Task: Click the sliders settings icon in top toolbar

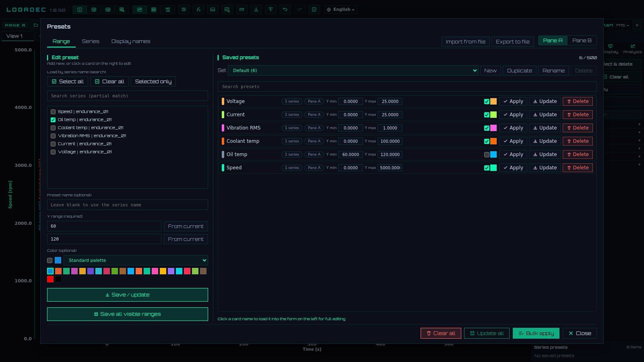Action: tap(184, 10)
